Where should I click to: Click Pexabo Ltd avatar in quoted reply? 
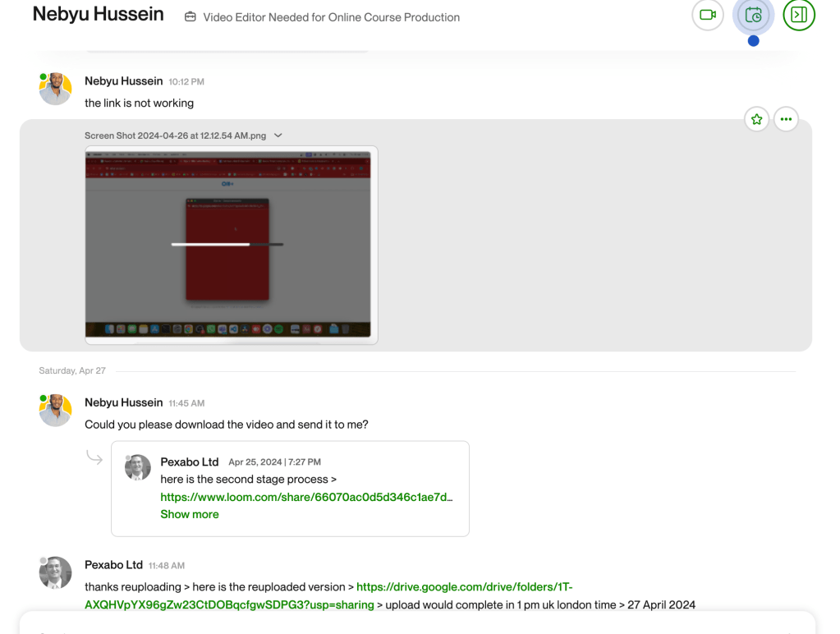click(x=138, y=467)
